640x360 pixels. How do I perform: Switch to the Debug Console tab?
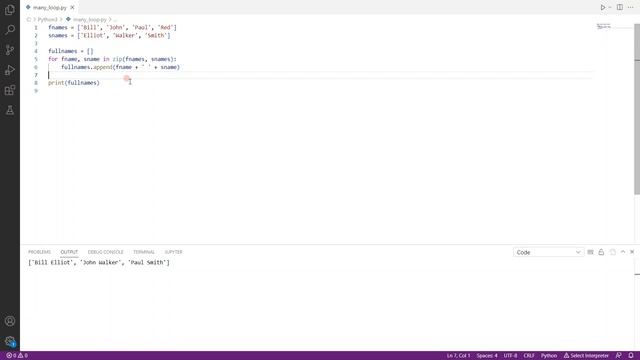(x=105, y=252)
